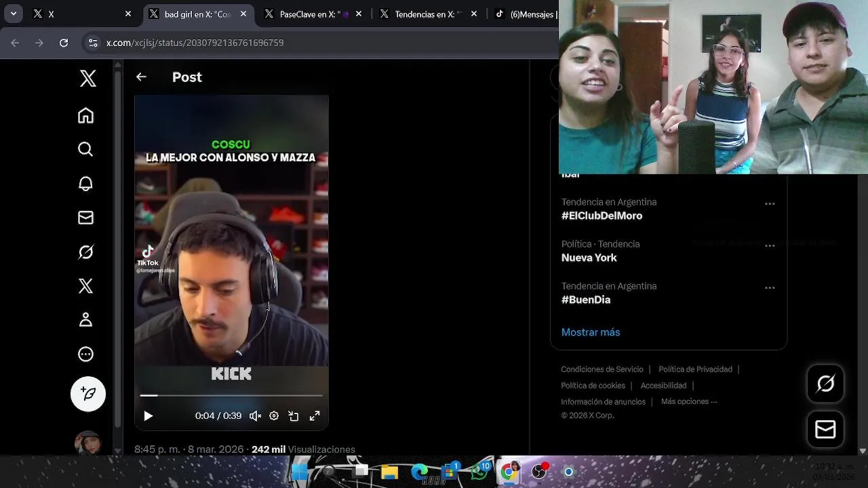Image resolution: width=868 pixels, height=488 pixels.
Task: Switch to the PaseClave en X tab
Action: click(314, 14)
